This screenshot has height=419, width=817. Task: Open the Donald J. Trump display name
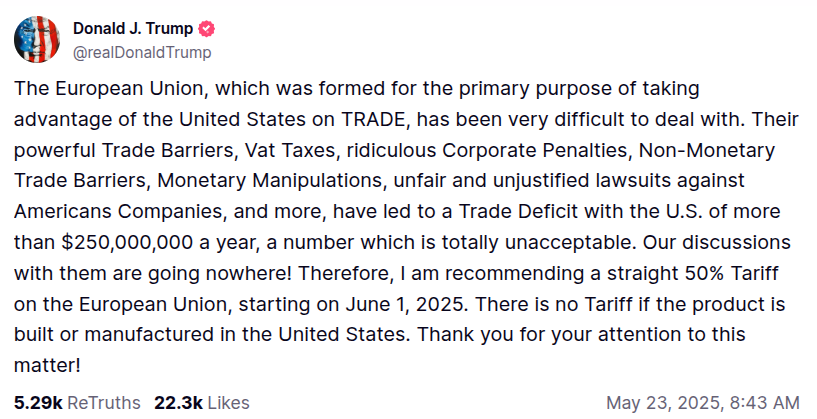(x=133, y=29)
